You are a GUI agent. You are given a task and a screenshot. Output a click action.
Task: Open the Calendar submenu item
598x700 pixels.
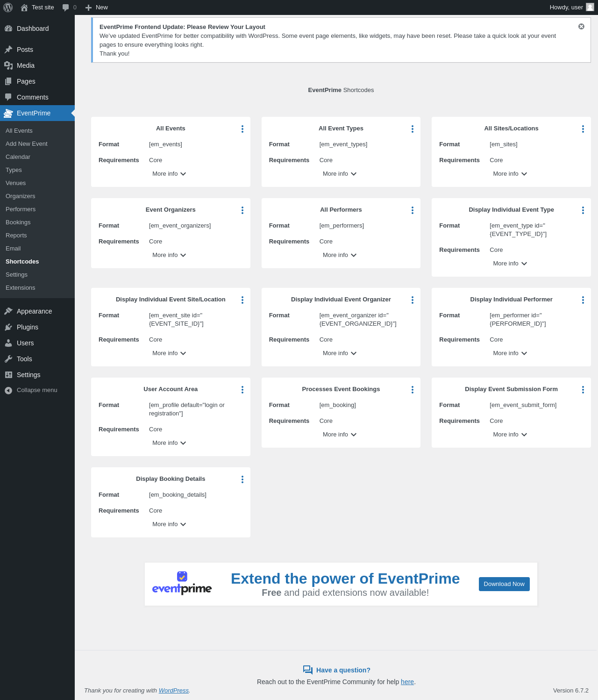click(18, 157)
